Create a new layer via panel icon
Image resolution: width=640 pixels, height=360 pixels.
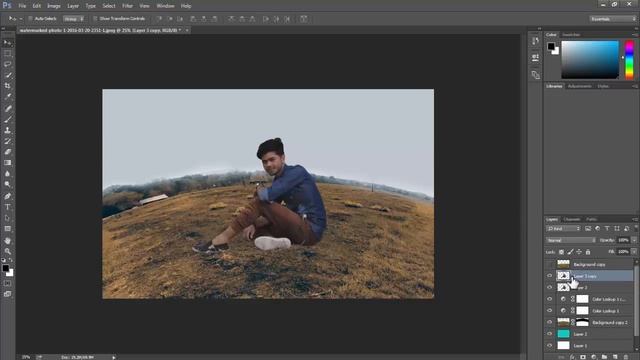tap(615, 357)
